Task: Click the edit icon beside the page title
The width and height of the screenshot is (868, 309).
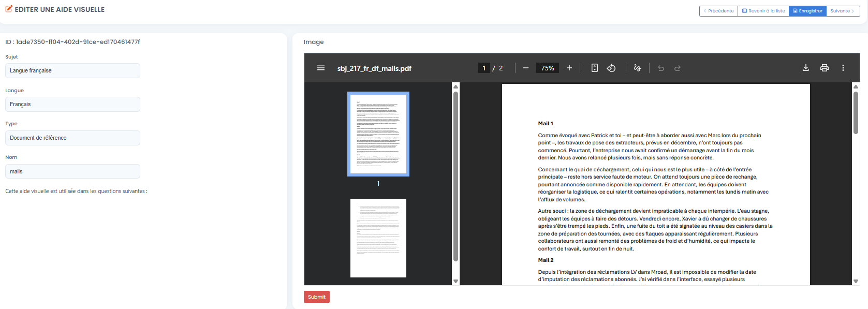Action: click(x=9, y=9)
